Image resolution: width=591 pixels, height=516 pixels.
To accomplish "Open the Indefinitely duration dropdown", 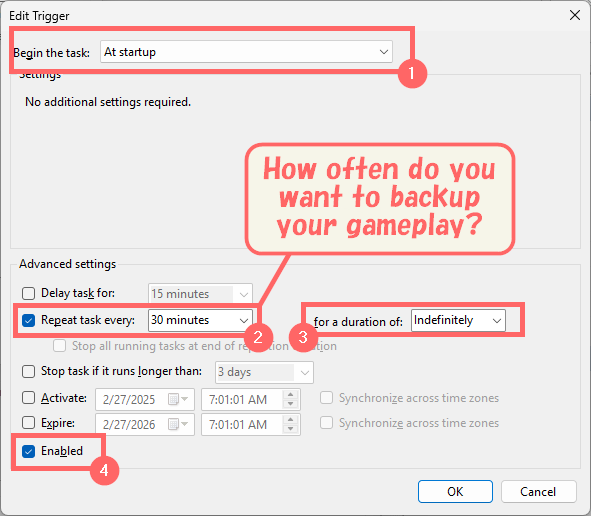I will 458,320.
